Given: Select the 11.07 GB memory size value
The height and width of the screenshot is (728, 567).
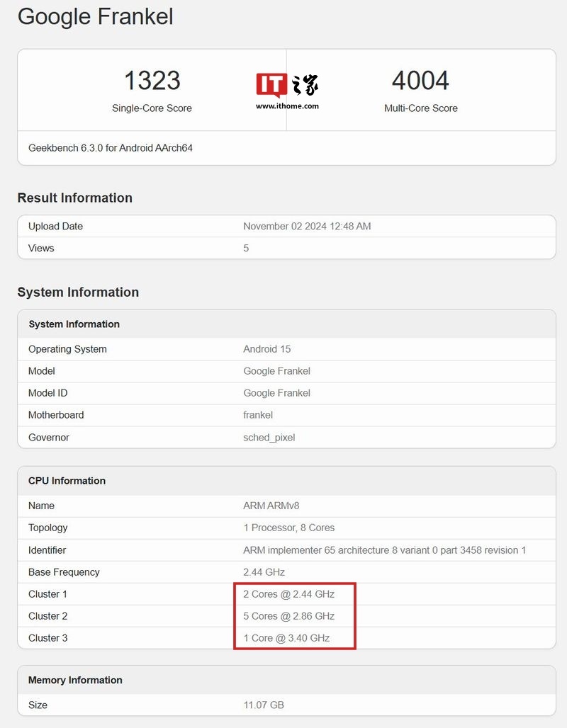Looking at the screenshot, I should 264,705.
